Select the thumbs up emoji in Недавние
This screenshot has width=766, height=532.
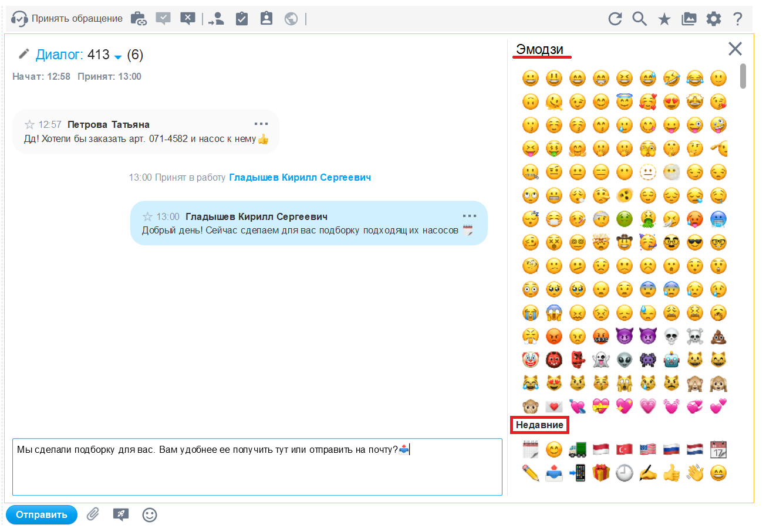coord(671,473)
